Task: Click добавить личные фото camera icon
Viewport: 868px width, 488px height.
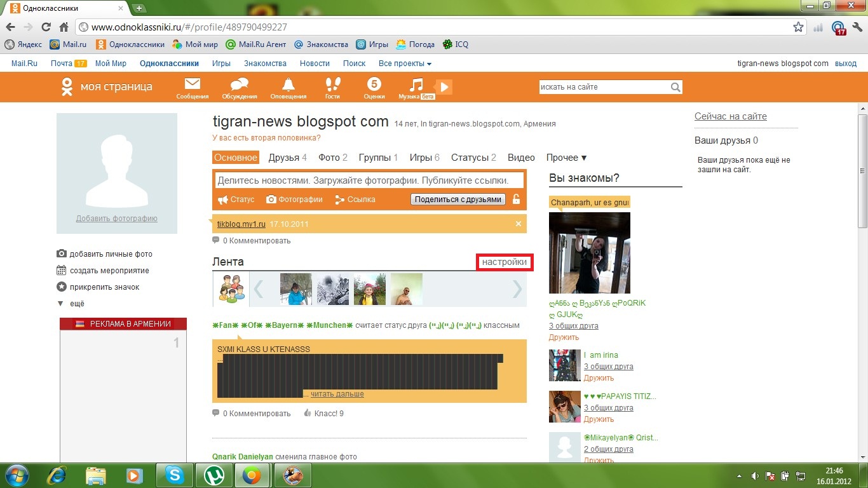Action: coord(62,254)
